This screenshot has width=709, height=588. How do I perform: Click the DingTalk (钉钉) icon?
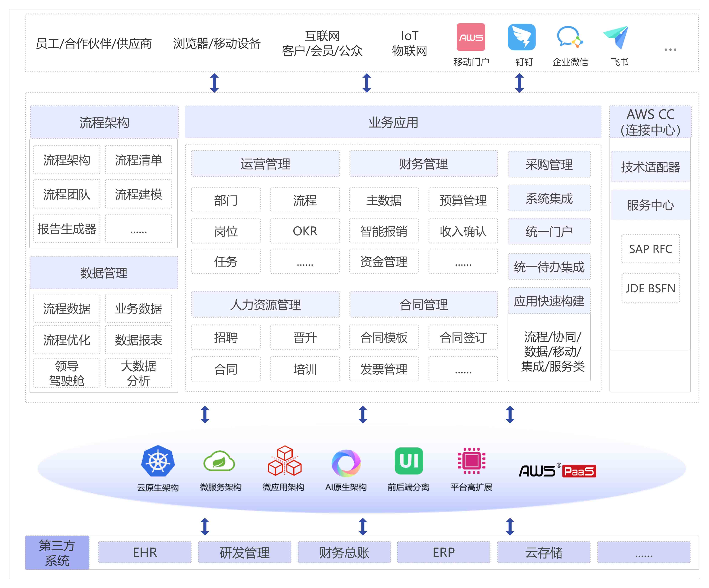522,37
